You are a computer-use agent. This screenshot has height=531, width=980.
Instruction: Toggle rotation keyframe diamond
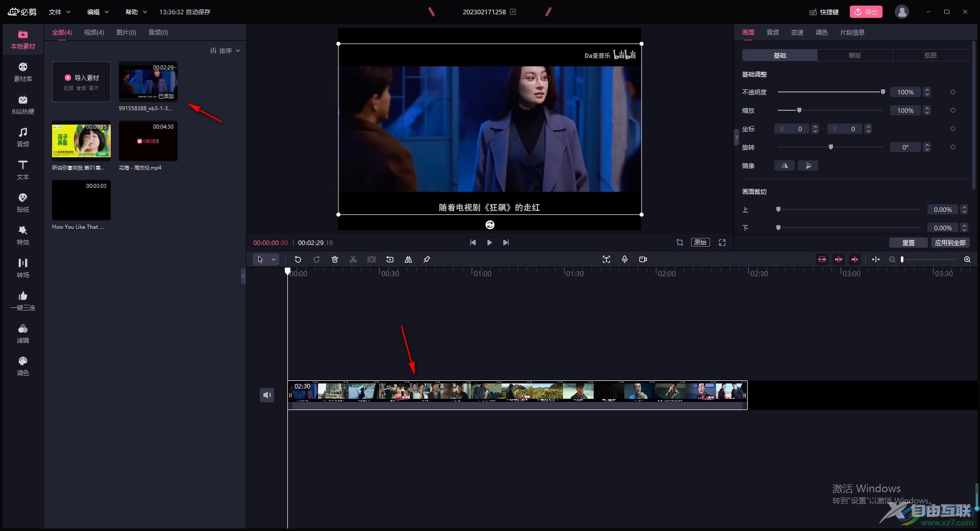click(953, 147)
